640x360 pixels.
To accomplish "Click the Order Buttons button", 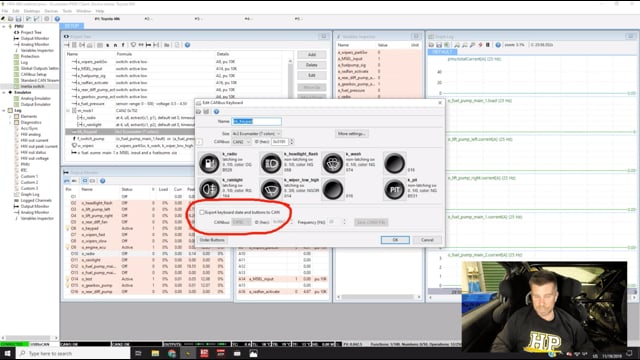I will coord(212,240).
